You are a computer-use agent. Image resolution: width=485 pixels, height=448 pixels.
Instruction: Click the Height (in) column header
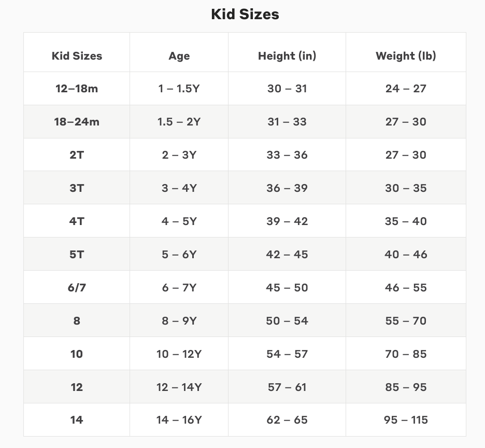point(287,55)
